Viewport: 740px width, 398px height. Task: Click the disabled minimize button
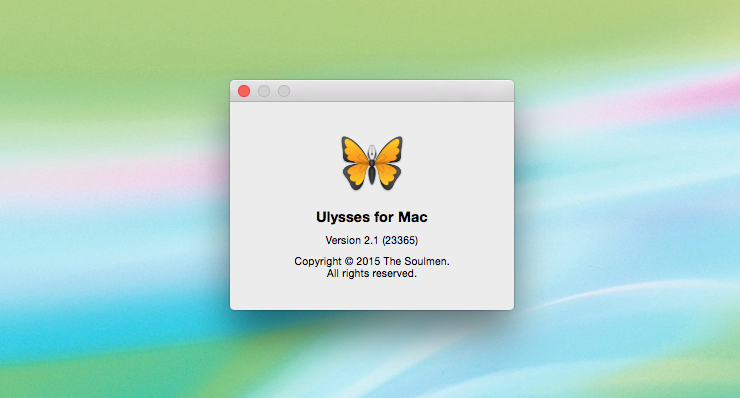pos(264,91)
